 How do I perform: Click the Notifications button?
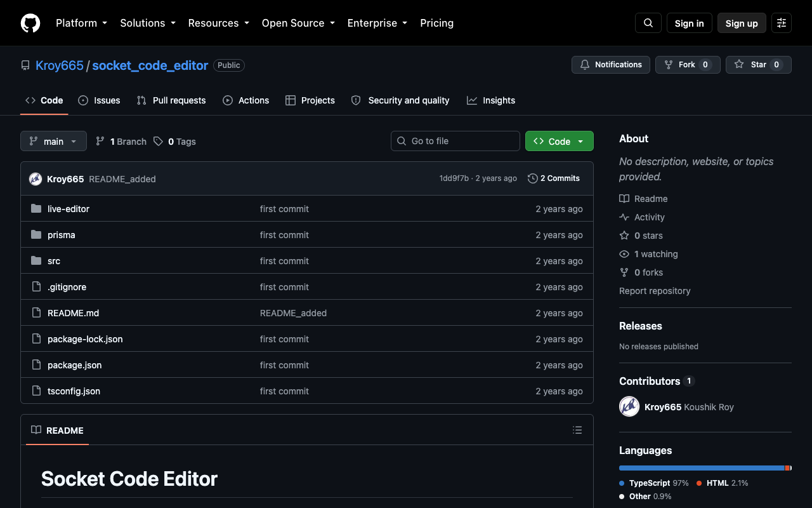click(x=611, y=65)
